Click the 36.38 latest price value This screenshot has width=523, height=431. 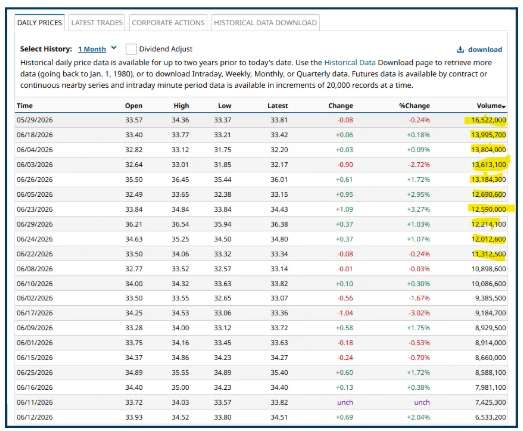[x=279, y=224]
